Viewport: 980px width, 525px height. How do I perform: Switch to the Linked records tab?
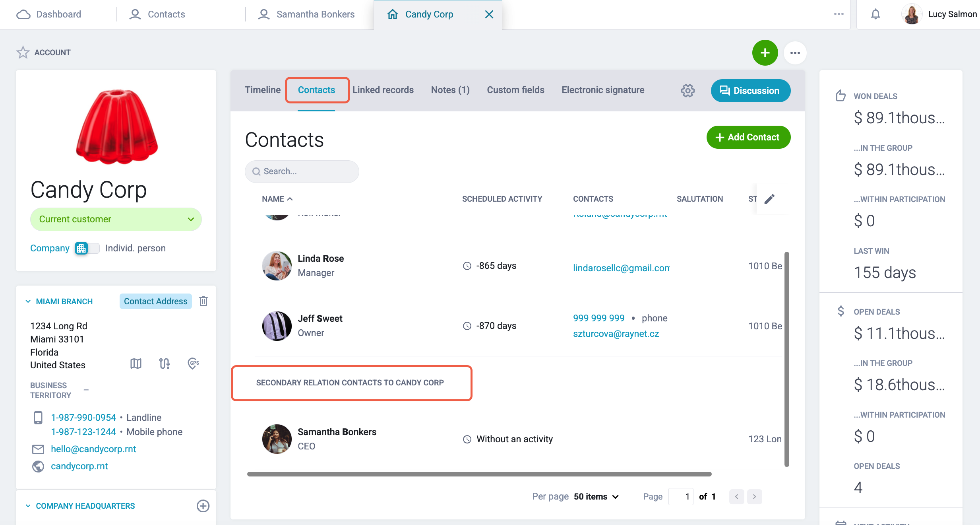point(383,90)
